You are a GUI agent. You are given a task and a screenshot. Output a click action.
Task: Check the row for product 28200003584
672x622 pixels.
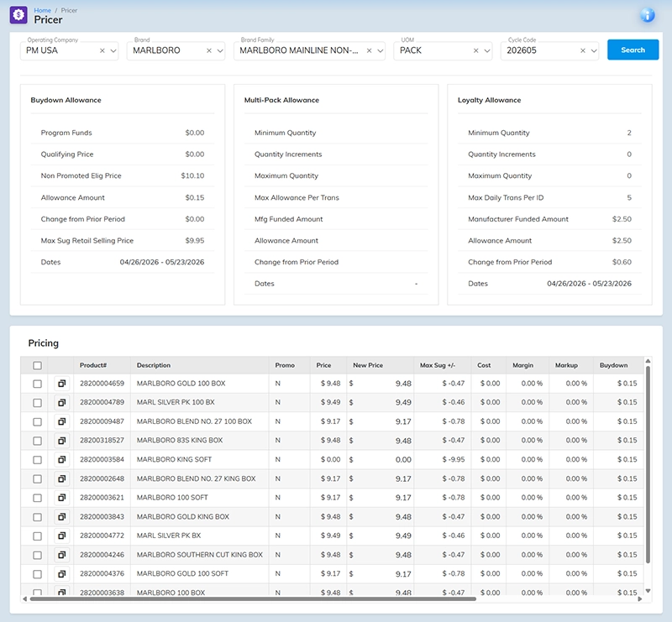pos(37,460)
